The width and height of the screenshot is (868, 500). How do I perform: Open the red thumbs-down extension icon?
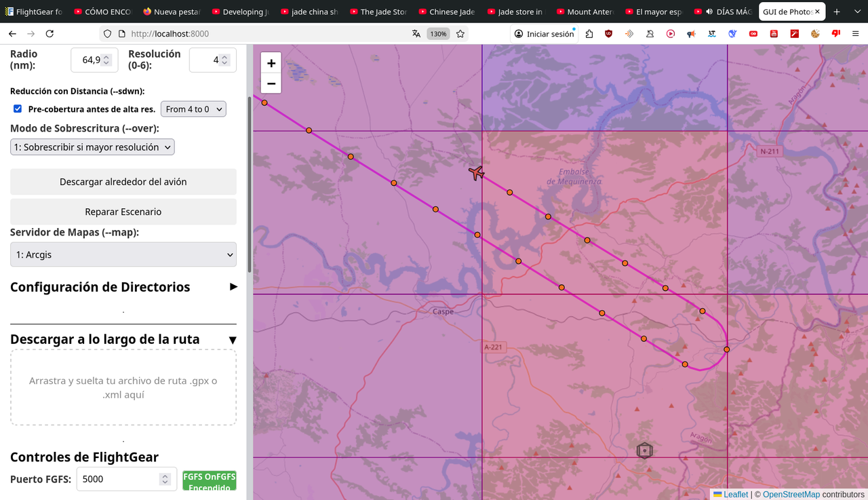click(x=836, y=34)
